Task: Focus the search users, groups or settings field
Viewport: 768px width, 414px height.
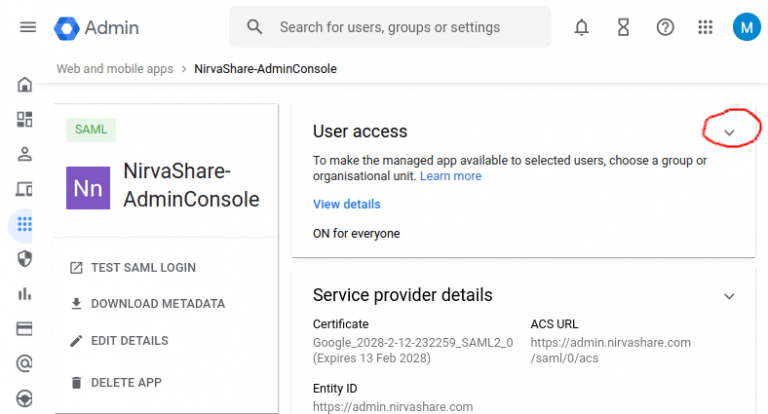Action: pyautogui.click(x=390, y=27)
